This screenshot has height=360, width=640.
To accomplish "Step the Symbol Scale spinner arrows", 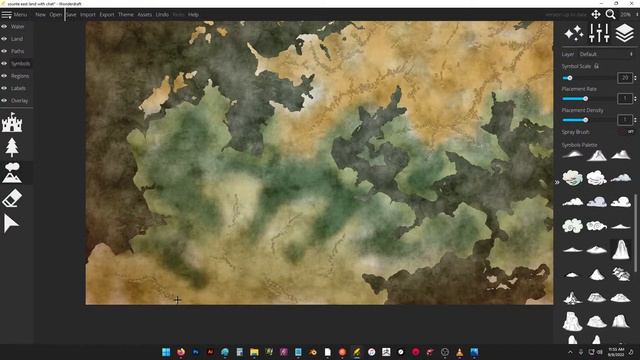I will (635, 78).
